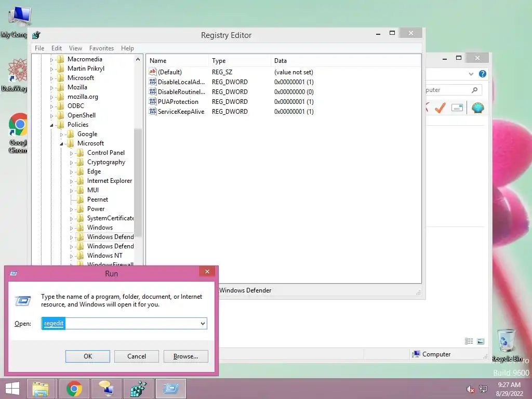Viewport: 532px width, 399px height.
Task: Switch to large icons view in background window
Action: (481, 341)
